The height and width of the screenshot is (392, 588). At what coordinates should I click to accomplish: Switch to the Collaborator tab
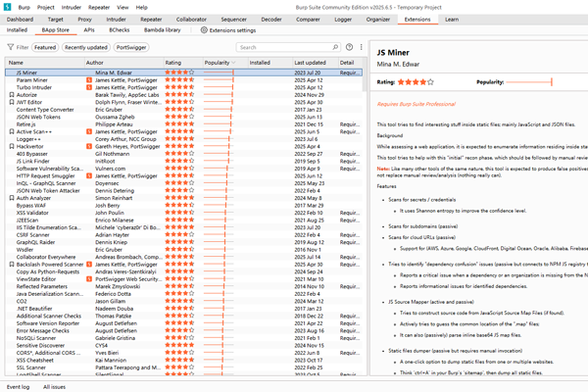tap(191, 20)
